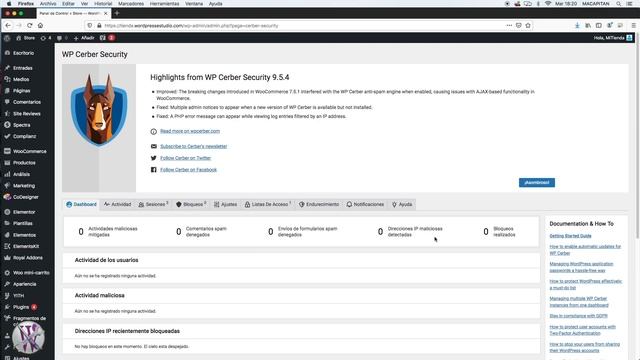Open YITH menu
The image size is (640, 360).
[x=18, y=295]
